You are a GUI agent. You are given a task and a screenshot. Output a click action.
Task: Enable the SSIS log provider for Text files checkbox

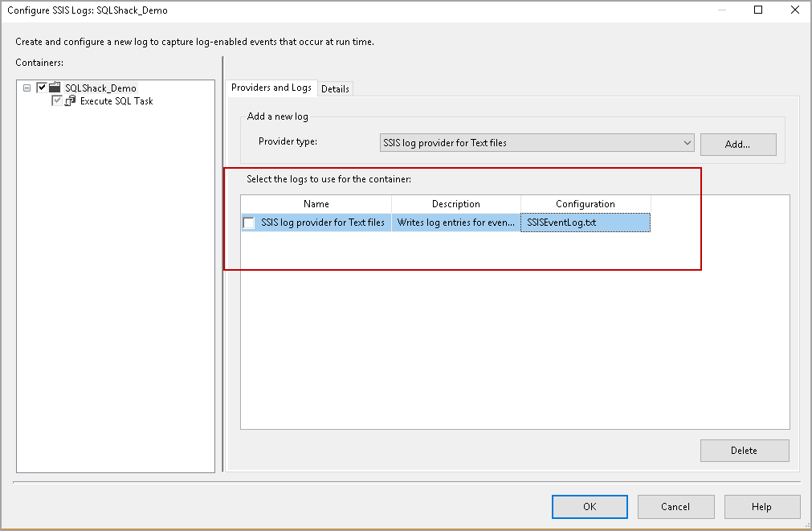pyautogui.click(x=248, y=223)
